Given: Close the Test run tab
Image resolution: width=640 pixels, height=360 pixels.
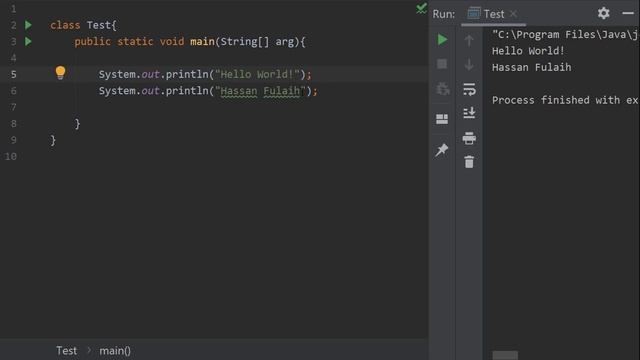Looking at the screenshot, I should click(x=513, y=14).
